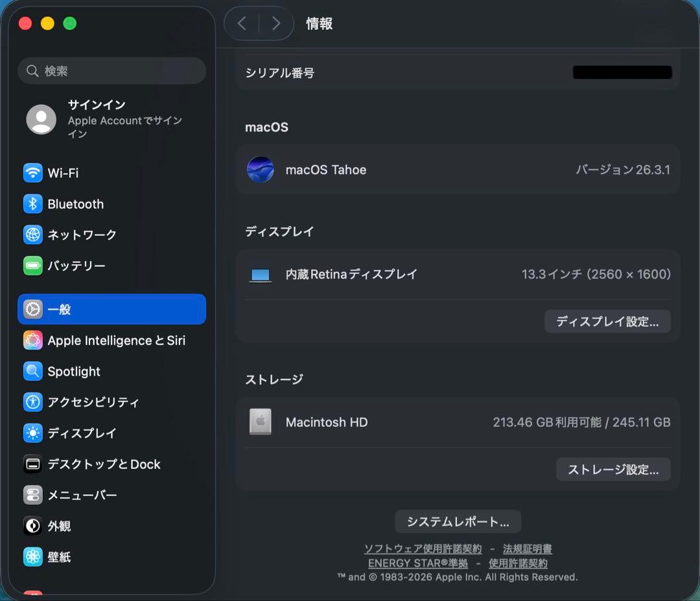Click the 内蔵Retinaディスプレイ name text
This screenshot has width=700, height=601.
351,274
